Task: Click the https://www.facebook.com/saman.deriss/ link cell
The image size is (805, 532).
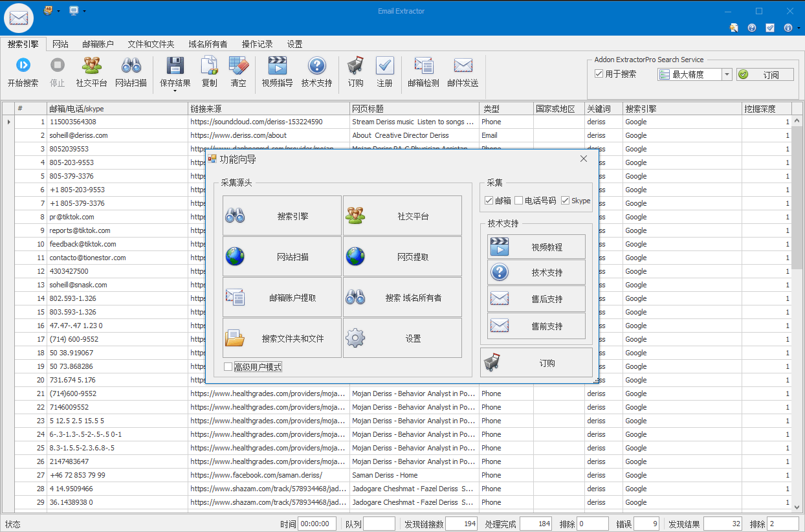Action: click(269, 475)
